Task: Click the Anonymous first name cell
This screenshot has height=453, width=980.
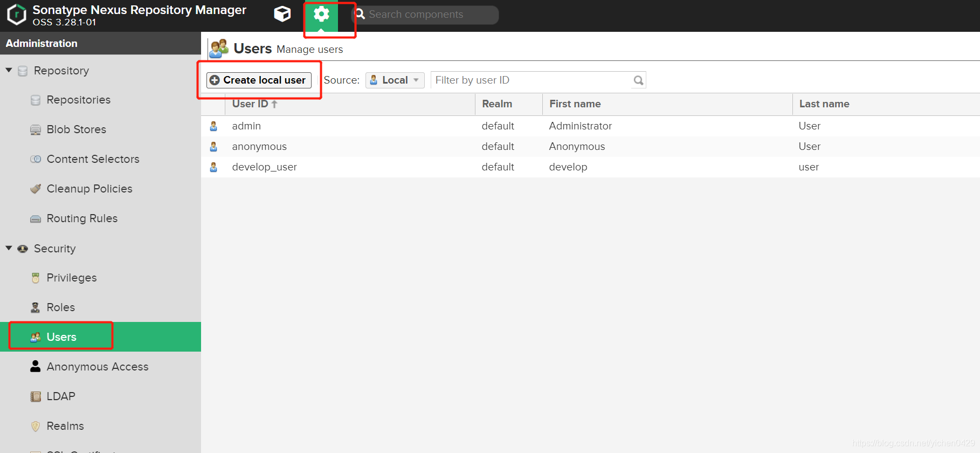Action: coord(577,146)
